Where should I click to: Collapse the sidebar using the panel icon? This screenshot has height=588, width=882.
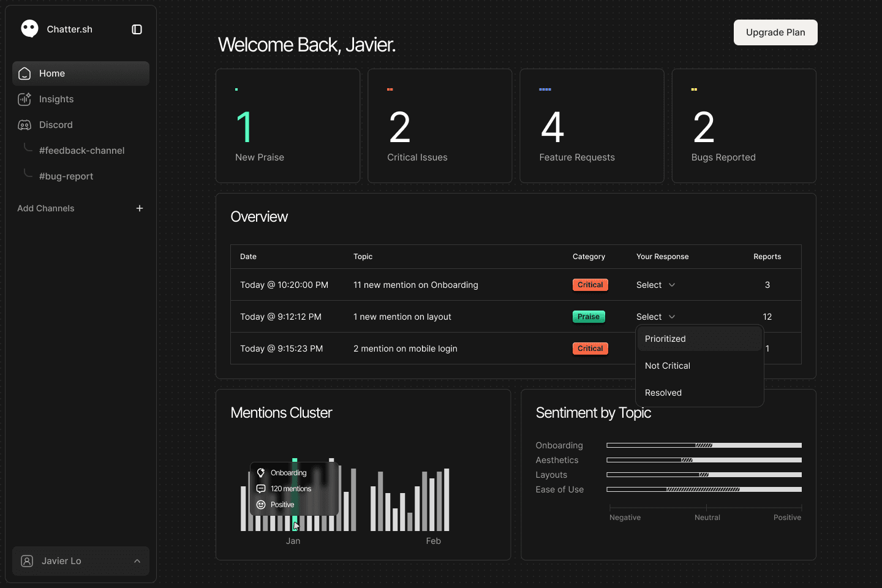click(x=137, y=29)
